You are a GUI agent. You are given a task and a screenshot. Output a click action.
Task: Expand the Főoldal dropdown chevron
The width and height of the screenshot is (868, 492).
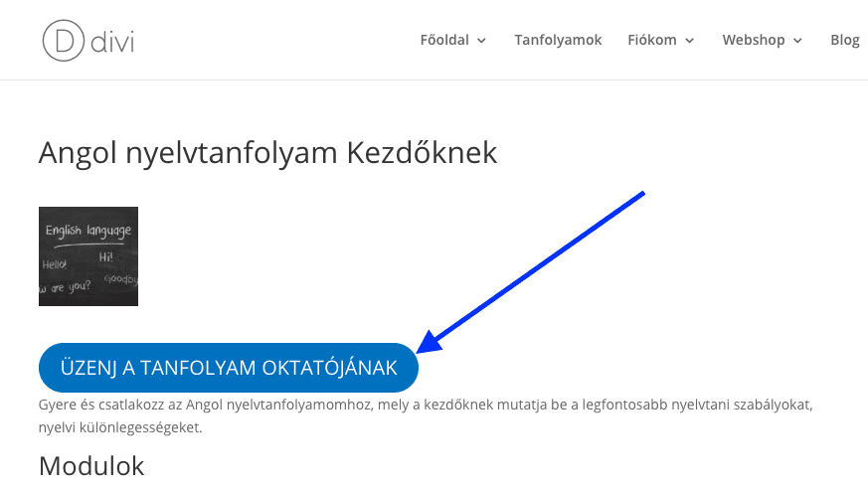point(482,41)
